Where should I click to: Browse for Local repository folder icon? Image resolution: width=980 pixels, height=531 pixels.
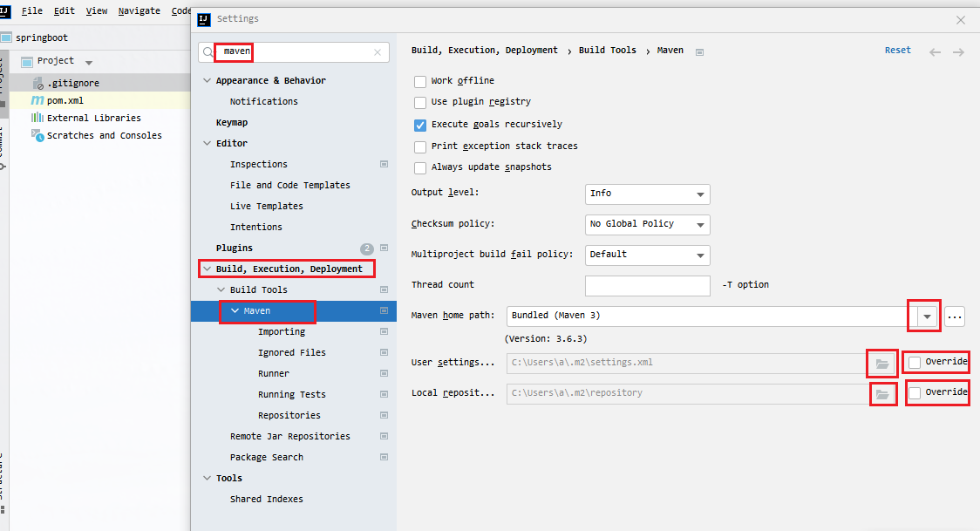click(881, 394)
